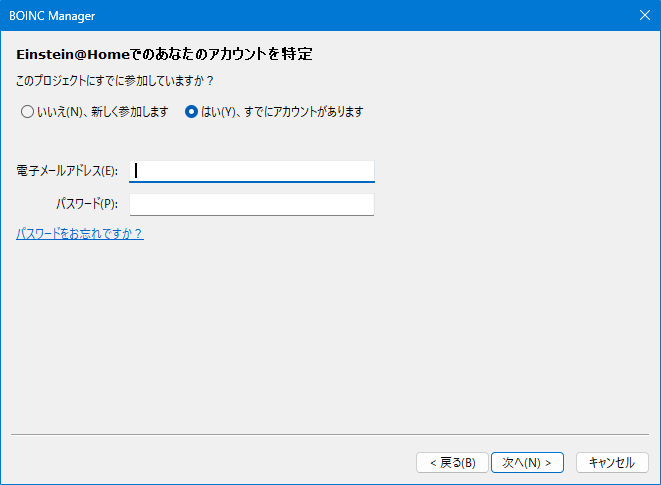Focus the 電子メールアドレス(E) input field
Viewport: 661px width, 485px height.
point(252,171)
